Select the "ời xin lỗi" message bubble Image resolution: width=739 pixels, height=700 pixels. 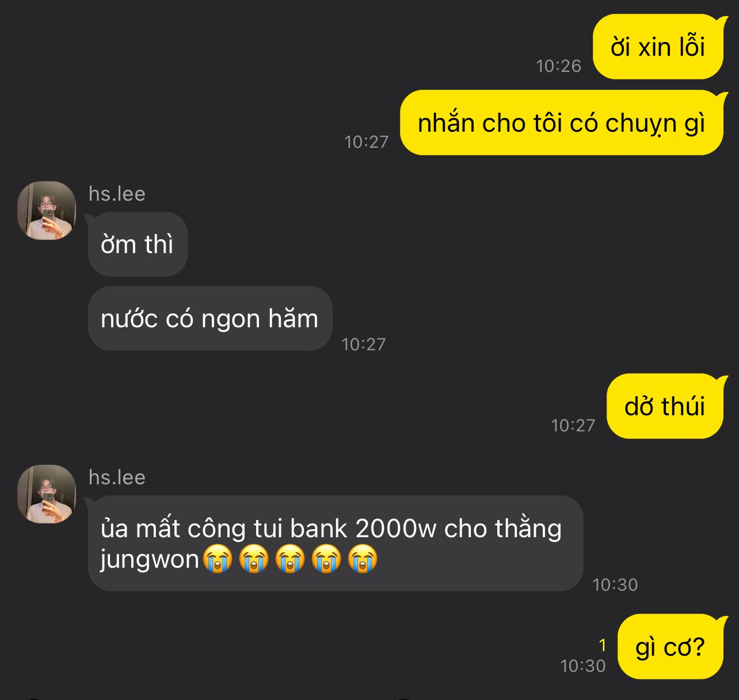(x=658, y=47)
